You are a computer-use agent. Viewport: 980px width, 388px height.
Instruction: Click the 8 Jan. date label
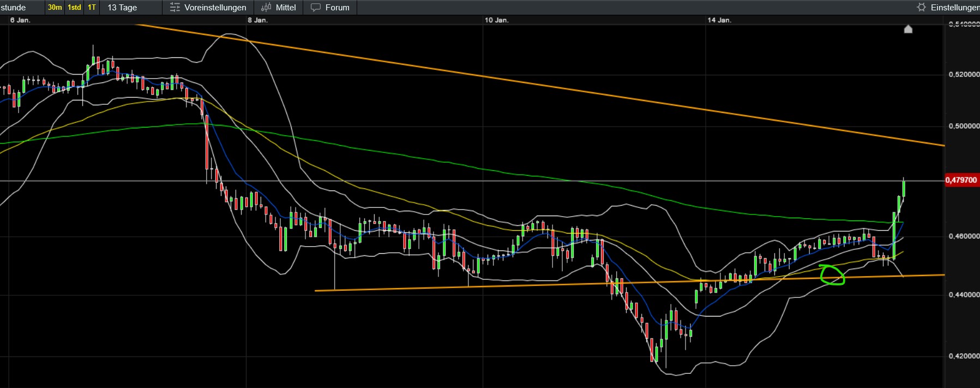pos(257,20)
